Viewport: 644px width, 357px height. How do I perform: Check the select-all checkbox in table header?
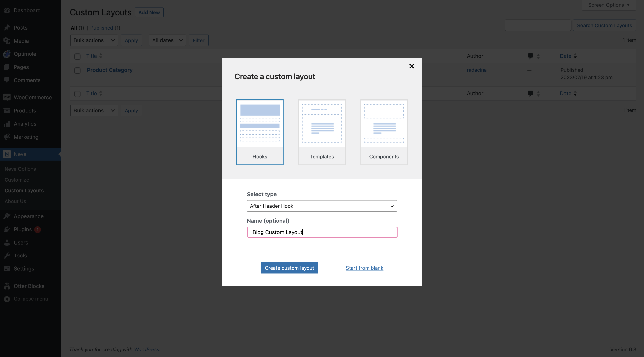tap(77, 56)
